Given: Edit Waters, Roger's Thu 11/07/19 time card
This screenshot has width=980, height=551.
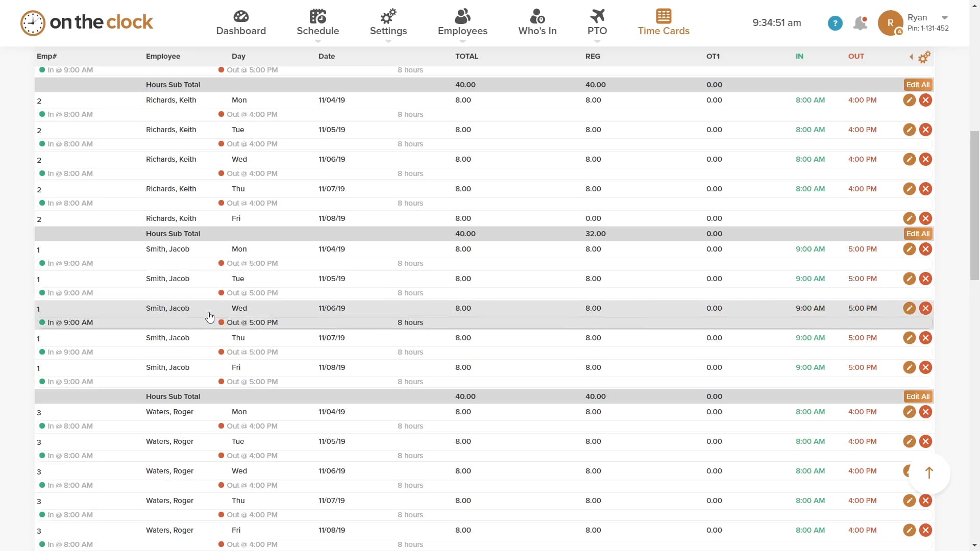Looking at the screenshot, I should tap(909, 500).
